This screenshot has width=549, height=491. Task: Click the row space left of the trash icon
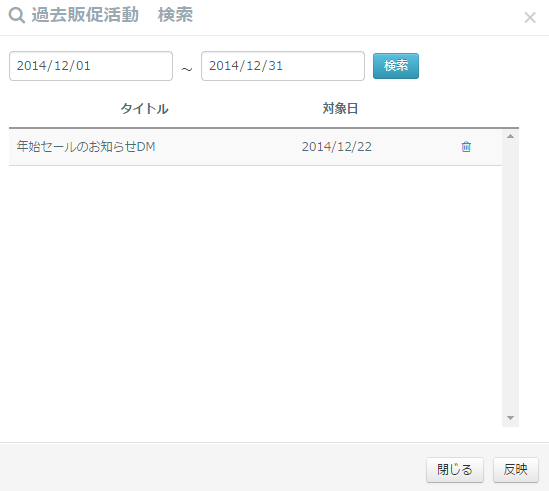point(416,147)
